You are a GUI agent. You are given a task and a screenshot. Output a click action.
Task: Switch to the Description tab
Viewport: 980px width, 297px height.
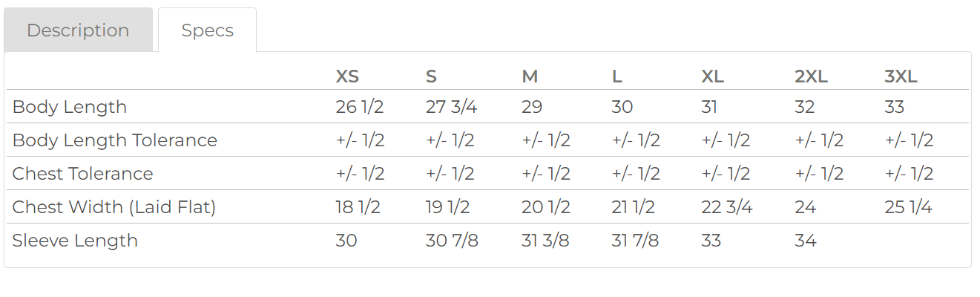click(x=78, y=30)
